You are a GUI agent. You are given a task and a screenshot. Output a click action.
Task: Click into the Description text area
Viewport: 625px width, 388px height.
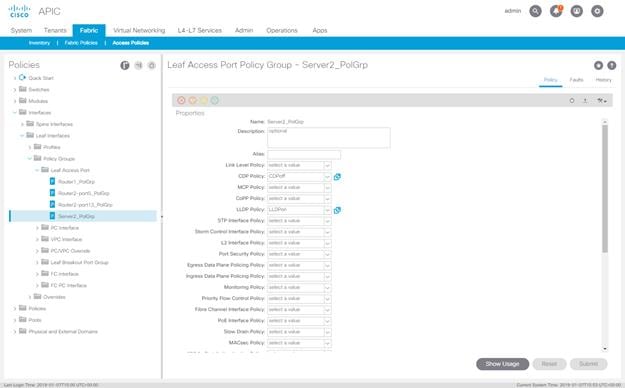point(329,138)
